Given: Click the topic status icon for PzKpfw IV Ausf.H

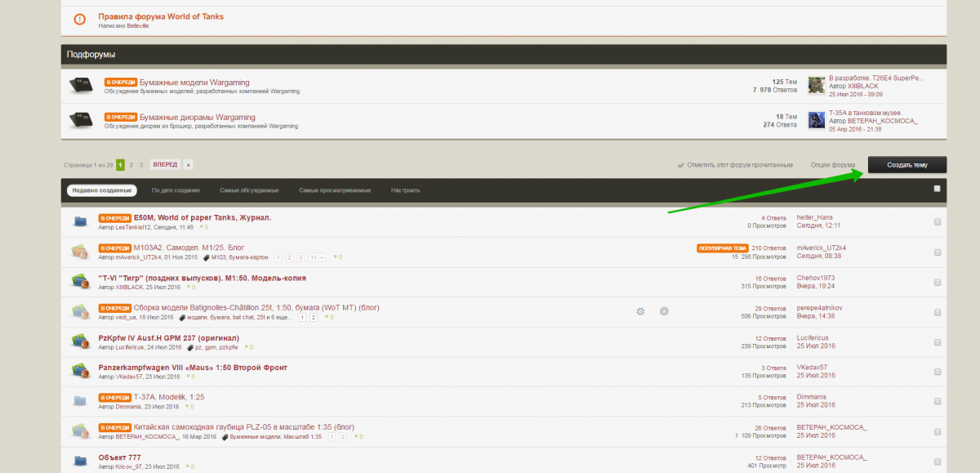Looking at the screenshot, I should click(x=80, y=341).
